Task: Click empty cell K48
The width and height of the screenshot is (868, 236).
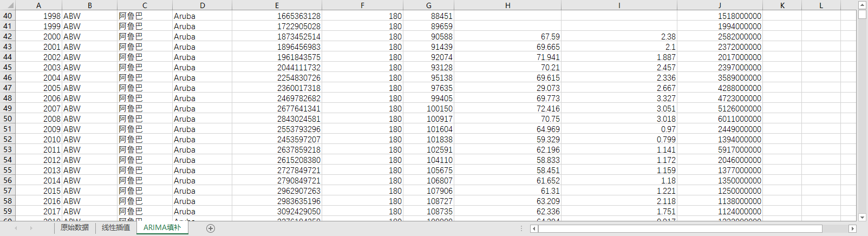Action: click(x=782, y=99)
